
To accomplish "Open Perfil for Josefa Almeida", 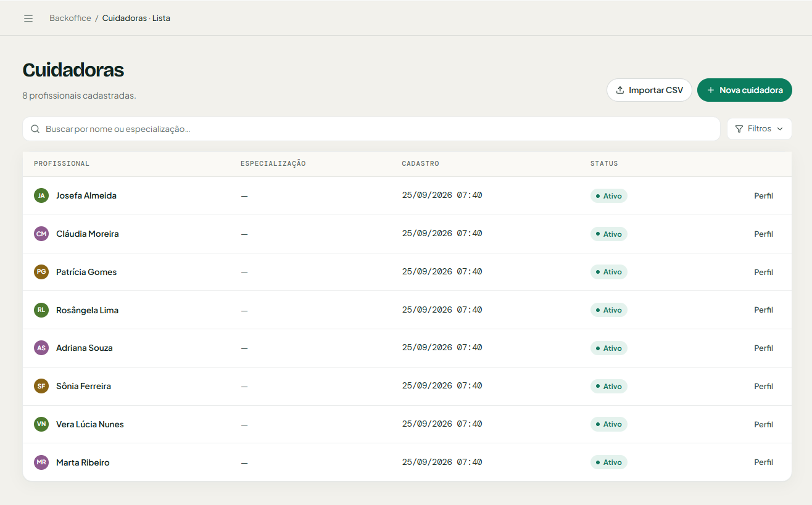I will click(x=763, y=196).
